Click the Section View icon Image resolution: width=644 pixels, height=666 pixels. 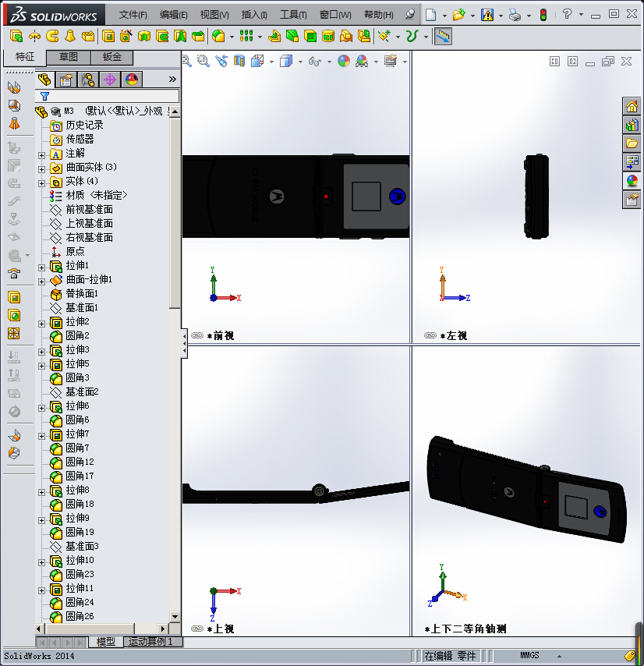tap(239, 61)
